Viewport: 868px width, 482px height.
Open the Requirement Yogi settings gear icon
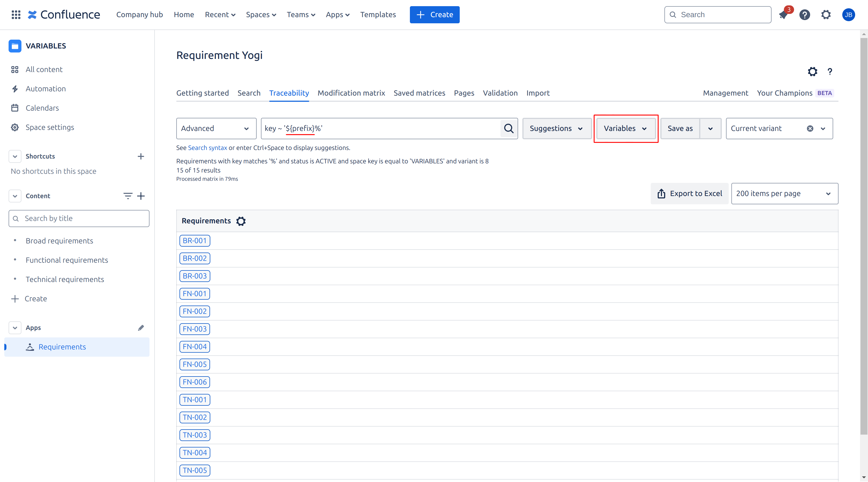[812, 71]
